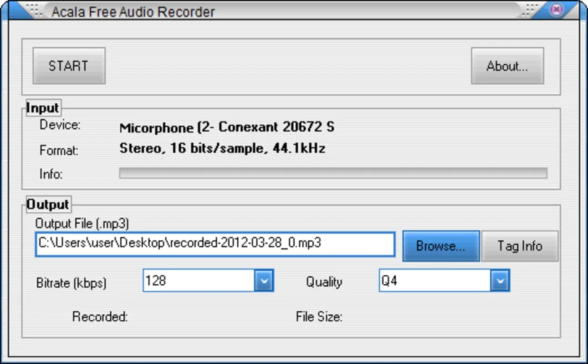The width and height of the screenshot is (588, 364).
Task: Click the Quality label
Action: 324,282
